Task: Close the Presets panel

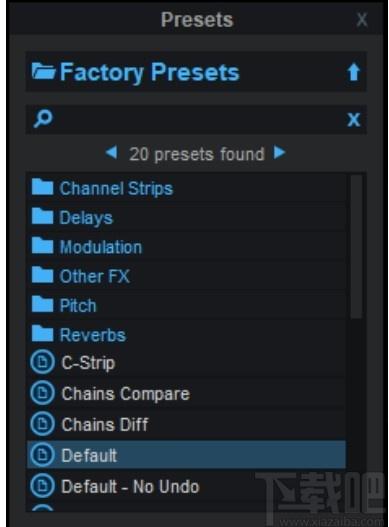Action: click(x=362, y=20)
